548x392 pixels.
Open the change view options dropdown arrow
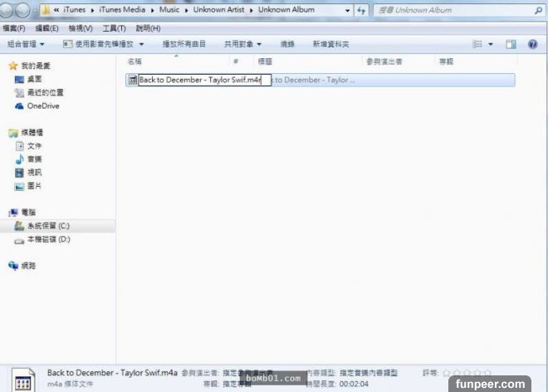[491, 44]
